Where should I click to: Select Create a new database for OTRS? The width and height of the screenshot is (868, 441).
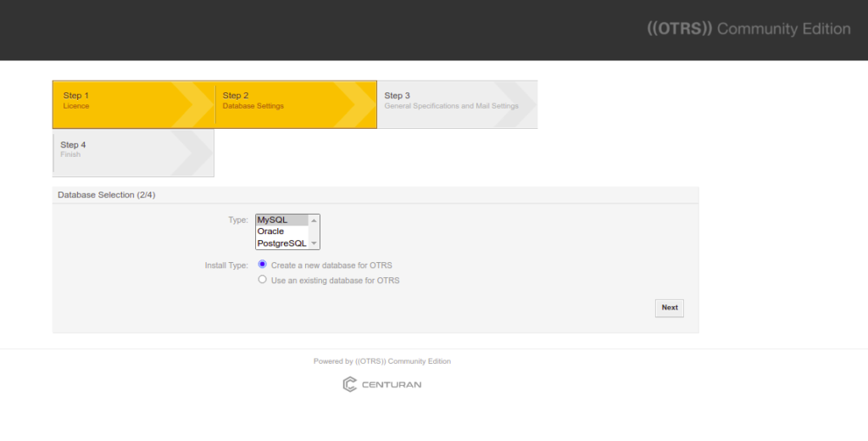(x=263, y=265)
